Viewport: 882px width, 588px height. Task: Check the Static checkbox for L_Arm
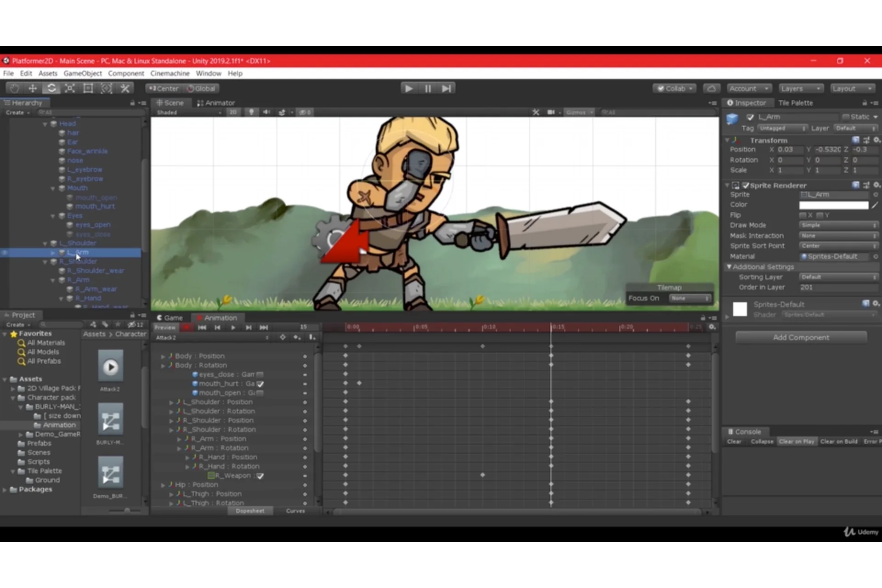coord(847,117)
